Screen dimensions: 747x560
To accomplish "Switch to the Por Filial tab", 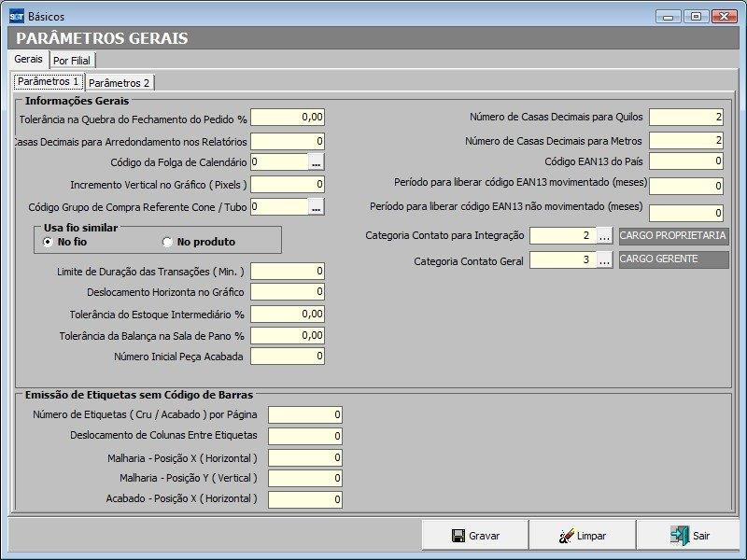I will click(73, 61).
